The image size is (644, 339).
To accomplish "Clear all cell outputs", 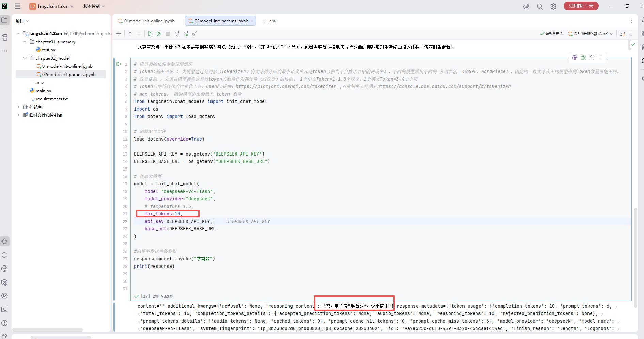I will [x=194, y=34].
